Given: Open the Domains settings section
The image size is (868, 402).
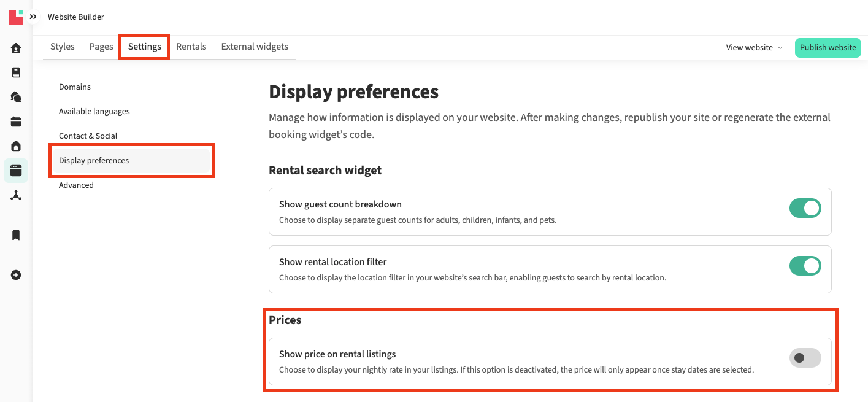Looking at the screenshot, I should click(75, 87).
